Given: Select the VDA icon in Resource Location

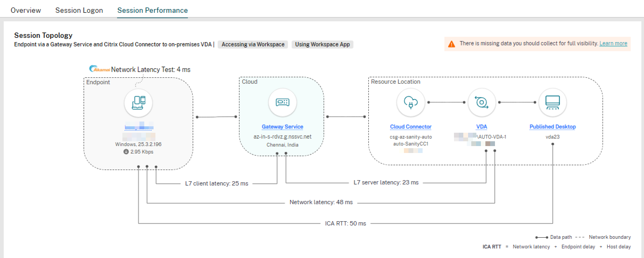Looking at the screenshot, I should [482, 103].
